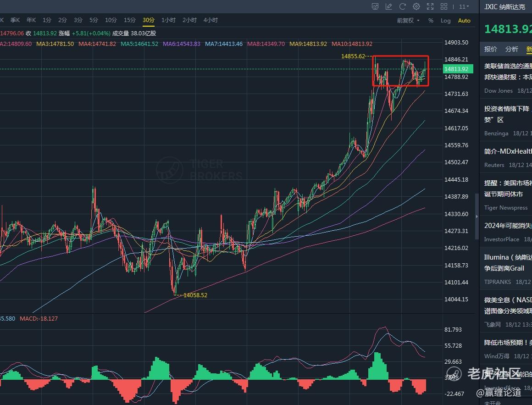Viewport: 532px width, 405px height.
Task: Select the 4小时 timeframe tab
Action: coord(211,20)
